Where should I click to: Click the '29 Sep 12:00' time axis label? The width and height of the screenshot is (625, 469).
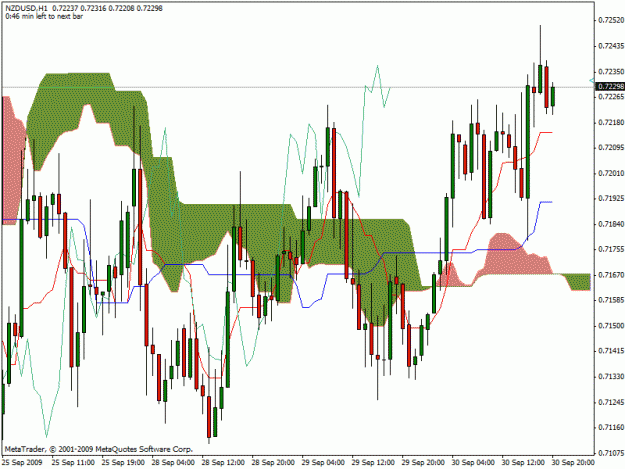point(373,462)
